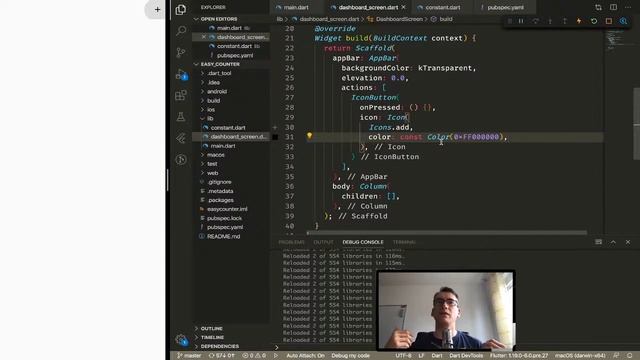The image size is (640, 360).
Task: Open the Flutter view in activity bar
Action: [x=181, y=138]
